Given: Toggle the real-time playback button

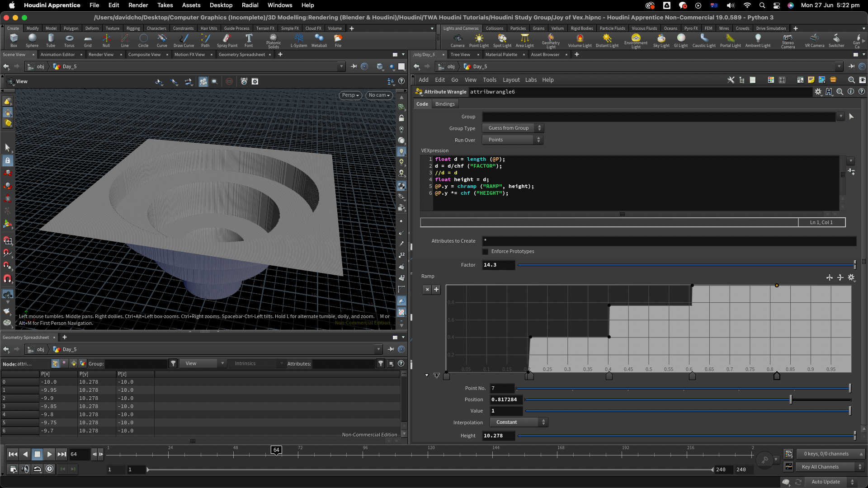Looking at the screenshot, I should (x=49, y=469).
